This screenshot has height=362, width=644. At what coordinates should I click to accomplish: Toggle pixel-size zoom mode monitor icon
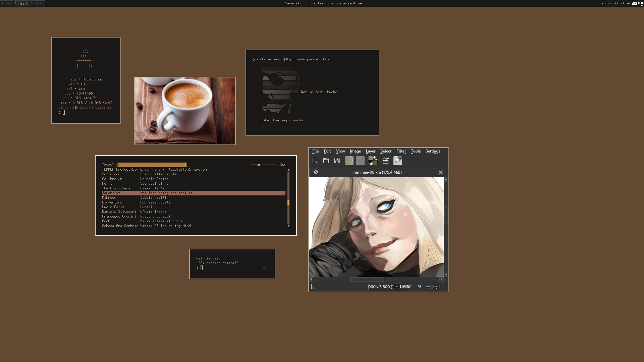[437, 287]
